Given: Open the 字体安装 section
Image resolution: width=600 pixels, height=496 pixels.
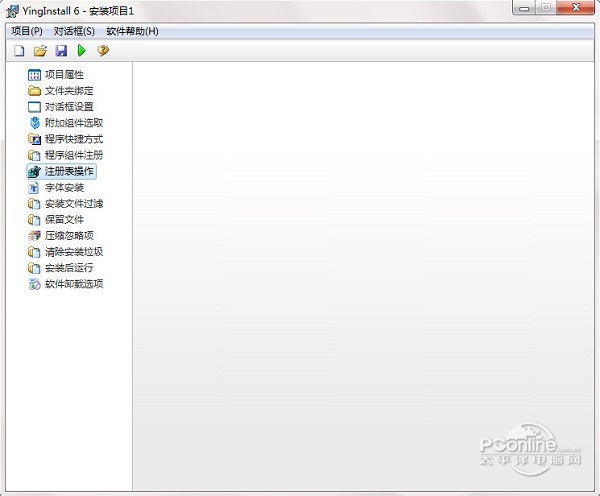Looking at the screenshot, I should (x=64, y=188).
